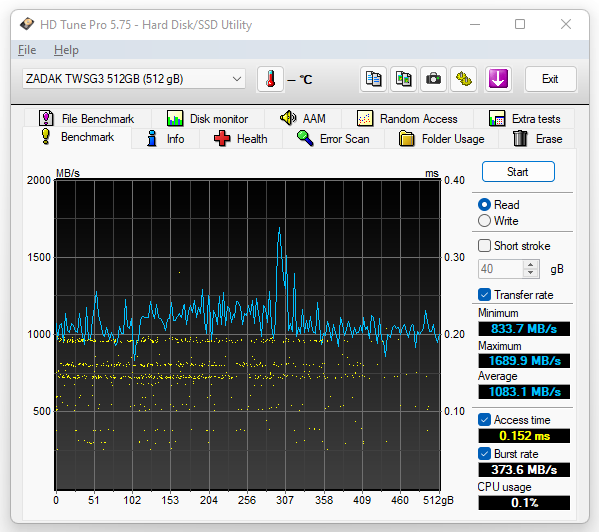Click the copy screenshot to clipboard icon

pyautogui.click(x=403, y=79)
